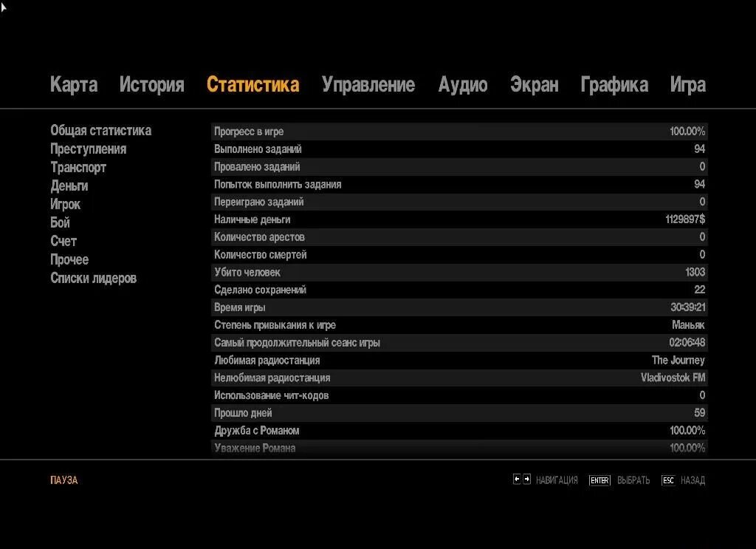Select the Статистика tab
The height and width of the screenshot is (549, 756).
coord(253,84)
